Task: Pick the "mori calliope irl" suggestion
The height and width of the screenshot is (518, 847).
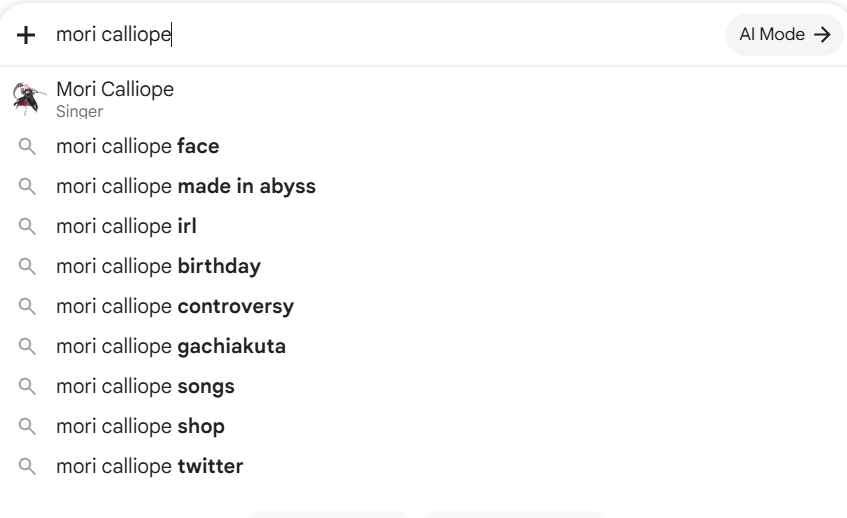Action: coord(424,226)
